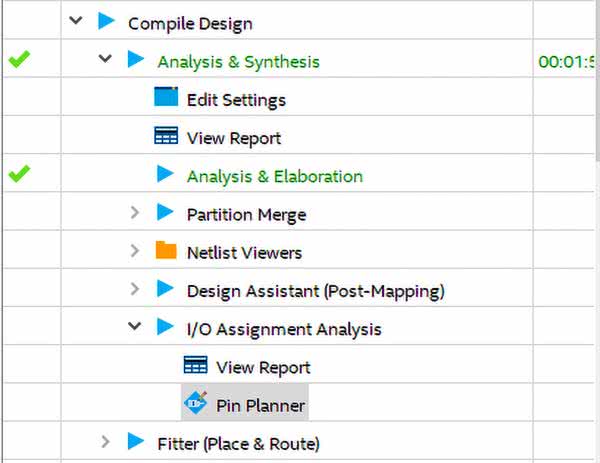This screenshot has width=600, height=463.
Task: Select the Design Assistant (Post-Mapping) task
Action: tap(315, 290)
